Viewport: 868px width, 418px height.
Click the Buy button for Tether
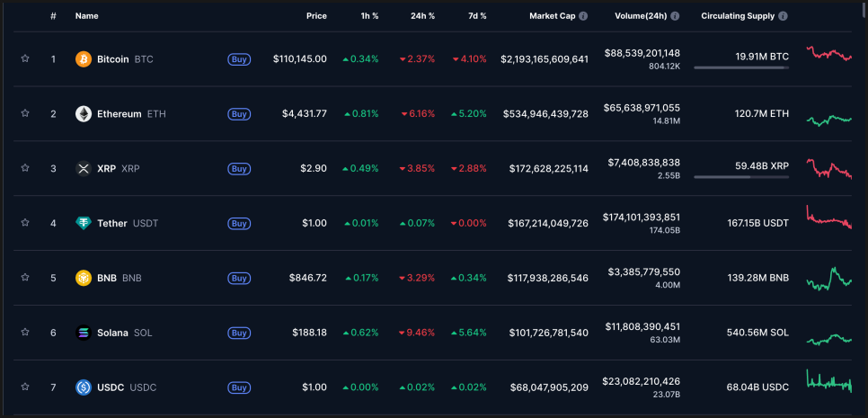click(x=239, y=223)
